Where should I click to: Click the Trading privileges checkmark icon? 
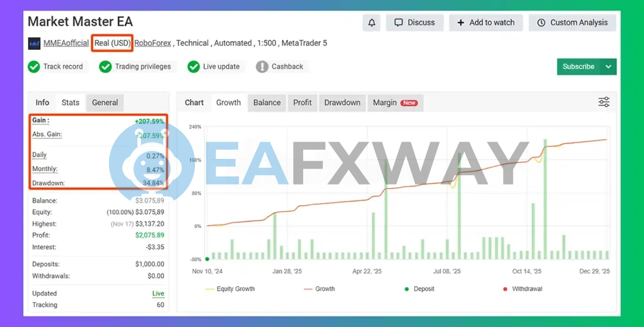pos(105,67)
